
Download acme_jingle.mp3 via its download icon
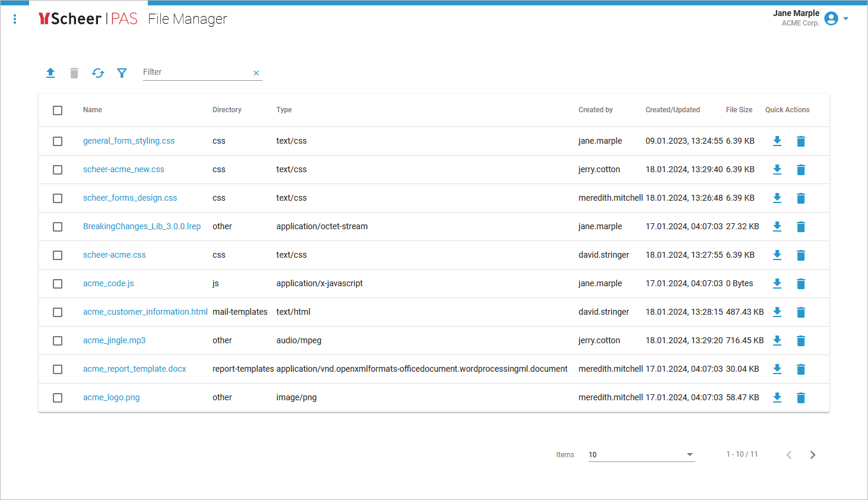(x=777, y=340)
